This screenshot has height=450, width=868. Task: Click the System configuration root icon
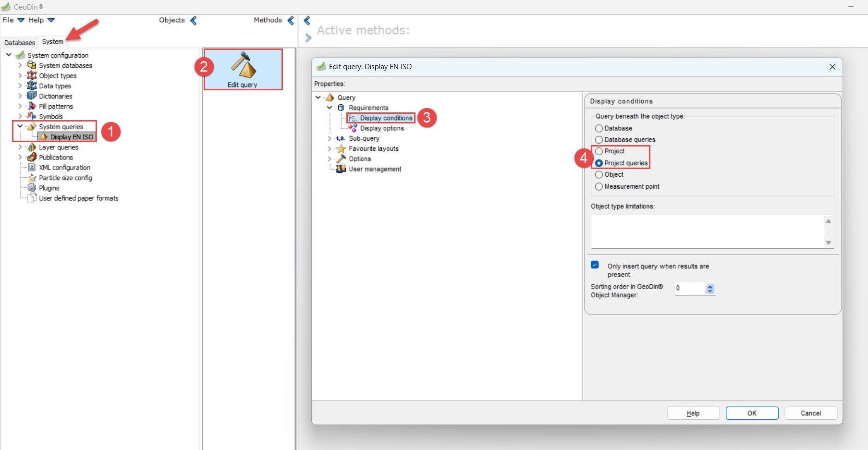coord(20,55)
